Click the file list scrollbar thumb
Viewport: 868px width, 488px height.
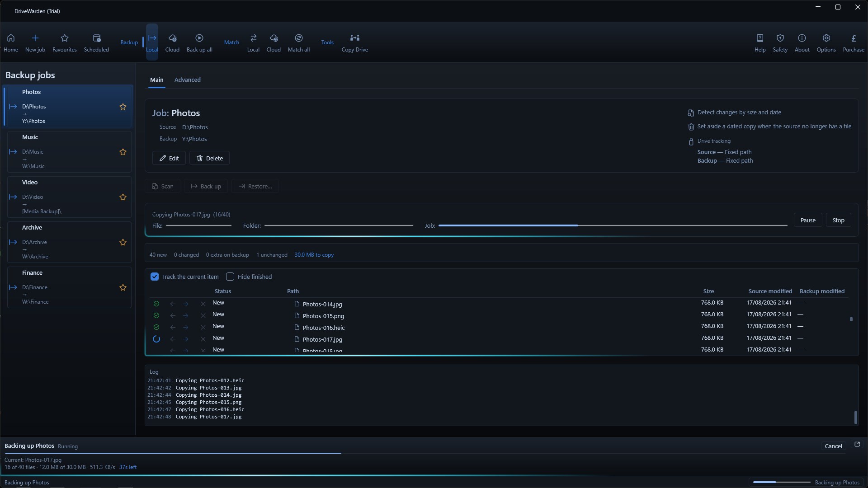click(851, 319)
